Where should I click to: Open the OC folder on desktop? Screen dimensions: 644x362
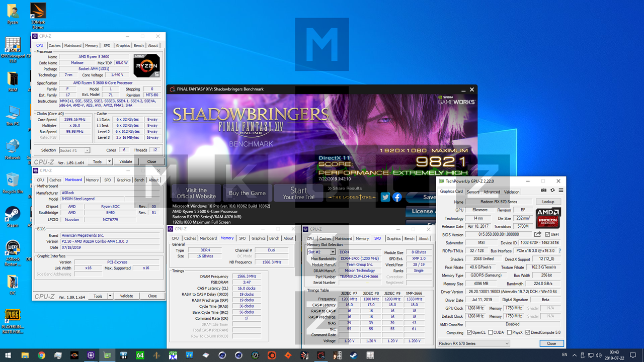(x=13, y=285)
